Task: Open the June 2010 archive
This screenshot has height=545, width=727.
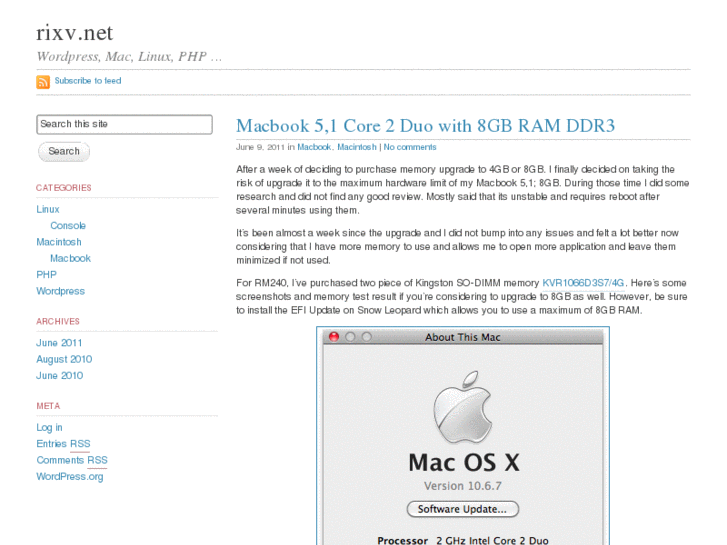Action: 60,376
